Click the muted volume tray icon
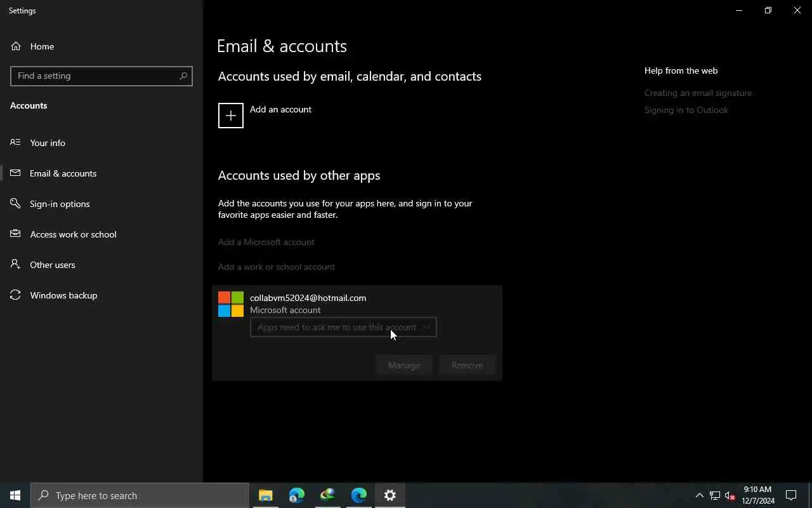 coord(730,495)
